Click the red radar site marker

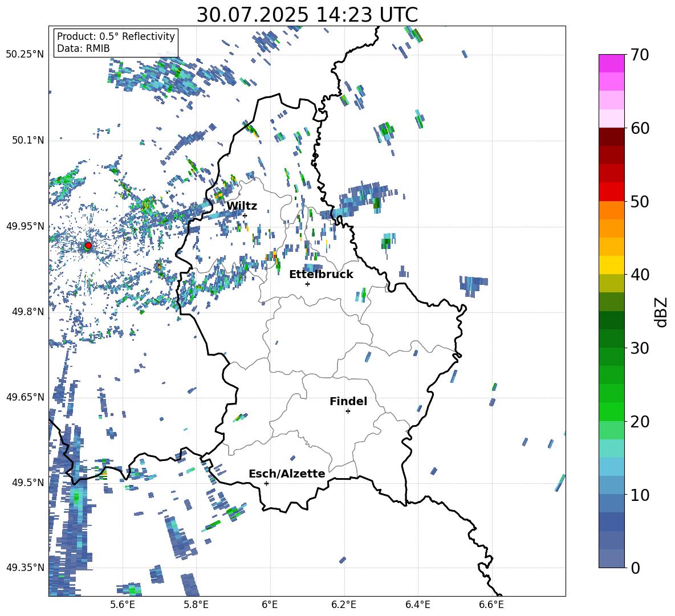[88, 245]
